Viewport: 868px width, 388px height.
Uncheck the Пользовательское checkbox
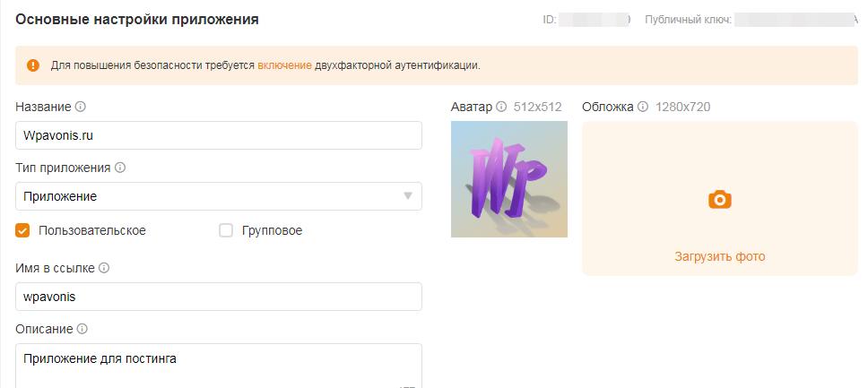pyautogui.click(x=22, y=230)
